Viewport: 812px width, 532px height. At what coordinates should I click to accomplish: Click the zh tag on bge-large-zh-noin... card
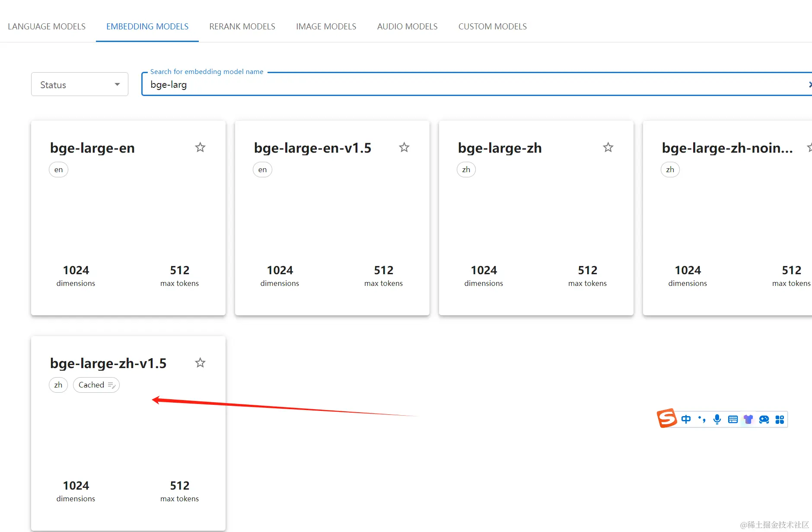tap(670, 170)
